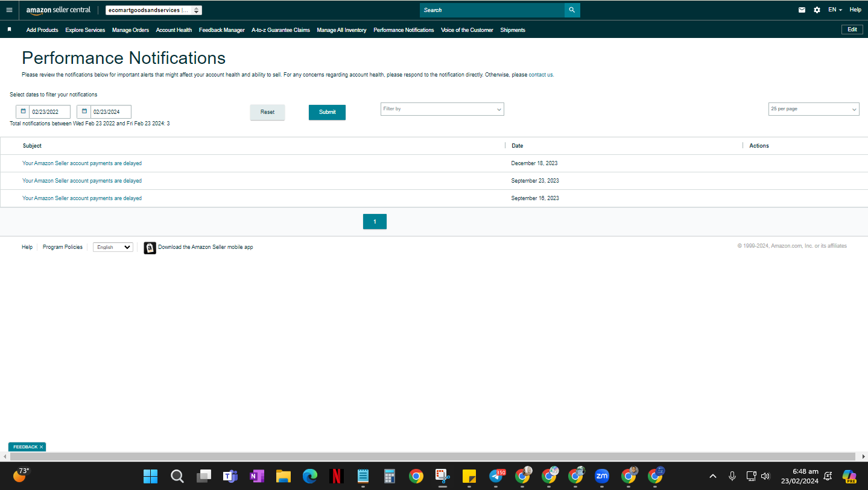This screenshot has height=490, width=868.
Task: Click the top-right Help link
Action: (855, 10)
